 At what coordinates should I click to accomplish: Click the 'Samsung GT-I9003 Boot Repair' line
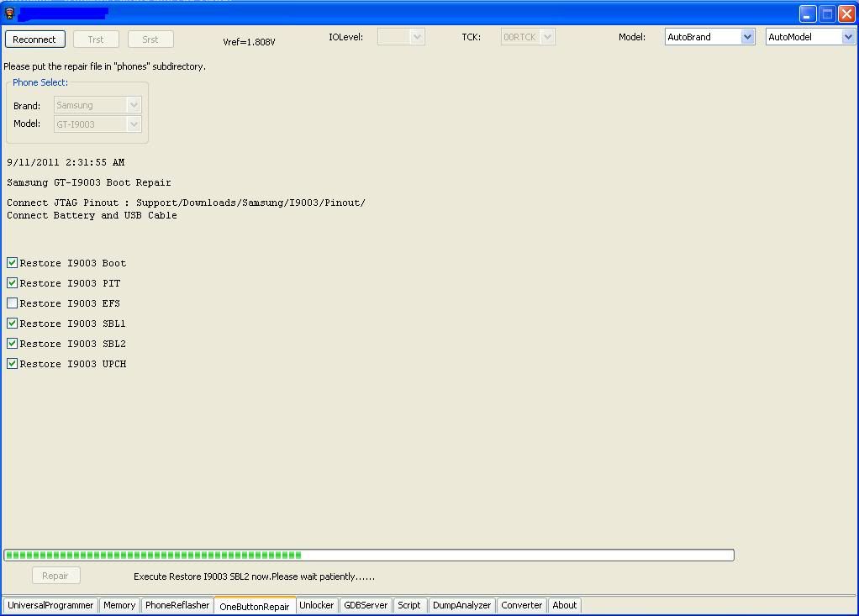click(89, 182)
